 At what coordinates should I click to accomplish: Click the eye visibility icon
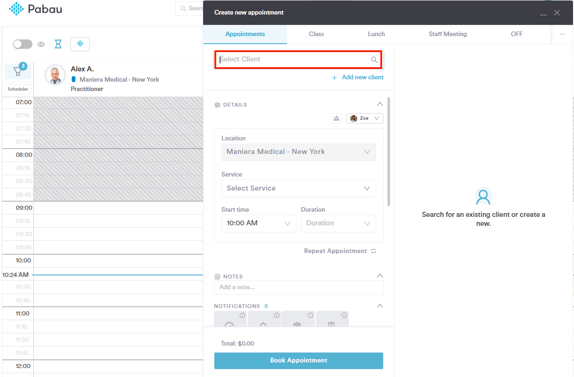(41, 44)
